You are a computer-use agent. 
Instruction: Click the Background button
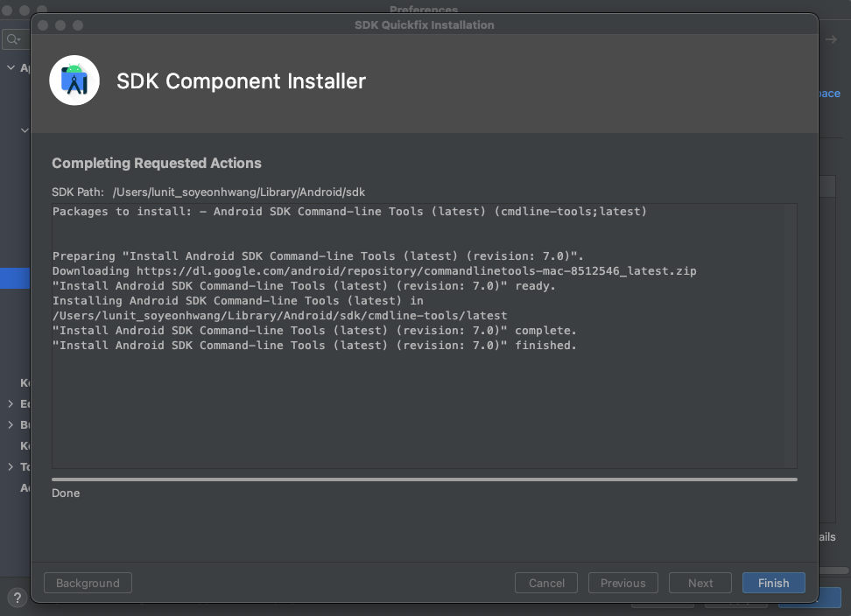tap(88, 583)
